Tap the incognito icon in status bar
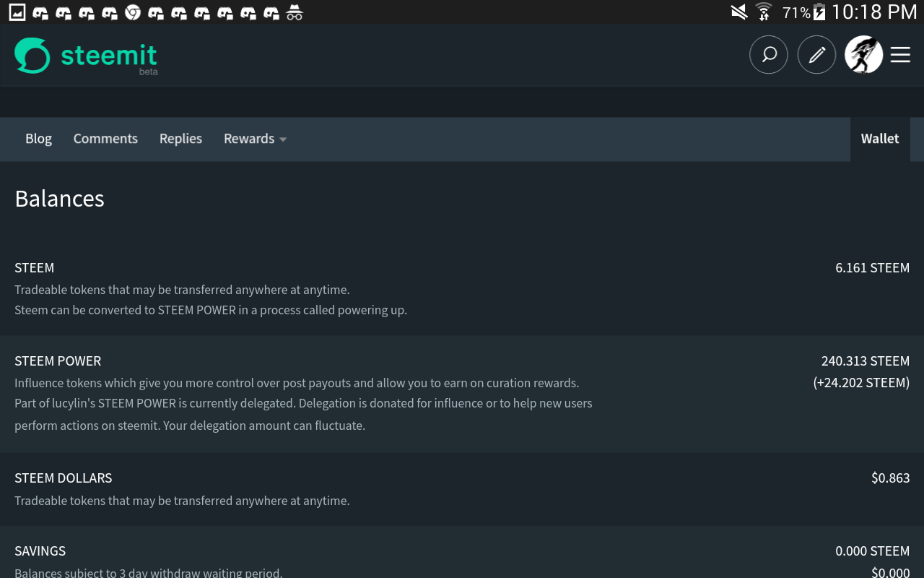This screenshot has height=578, width=924. click(294, 12)
